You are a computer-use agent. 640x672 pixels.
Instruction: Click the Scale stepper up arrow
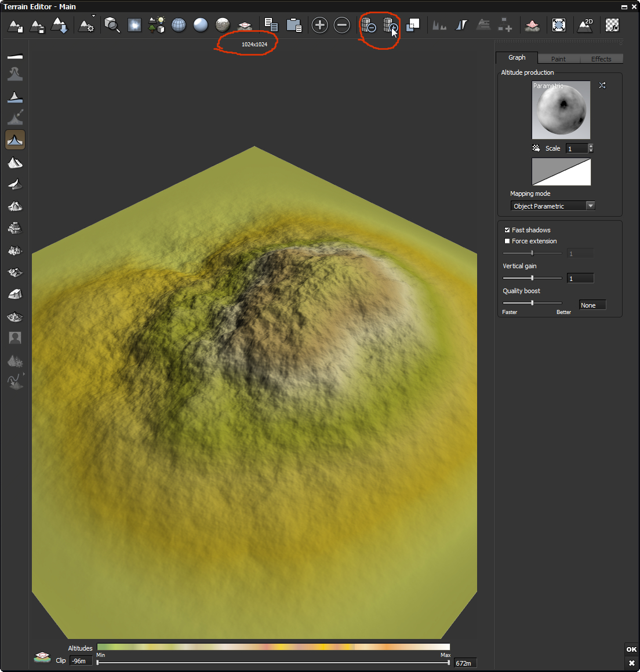click(x=591, y=146)
